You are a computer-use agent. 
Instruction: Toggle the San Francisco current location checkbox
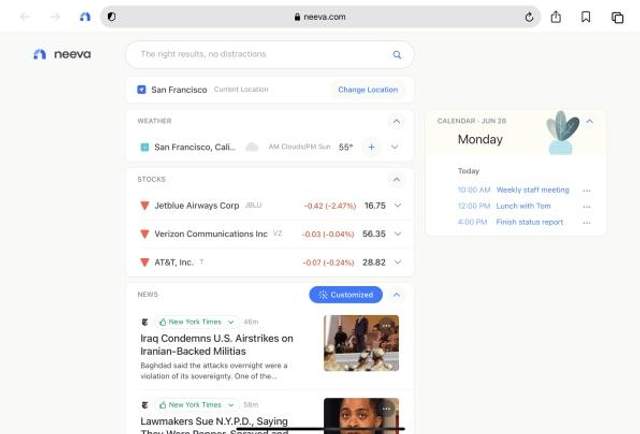tap(142, 89)
